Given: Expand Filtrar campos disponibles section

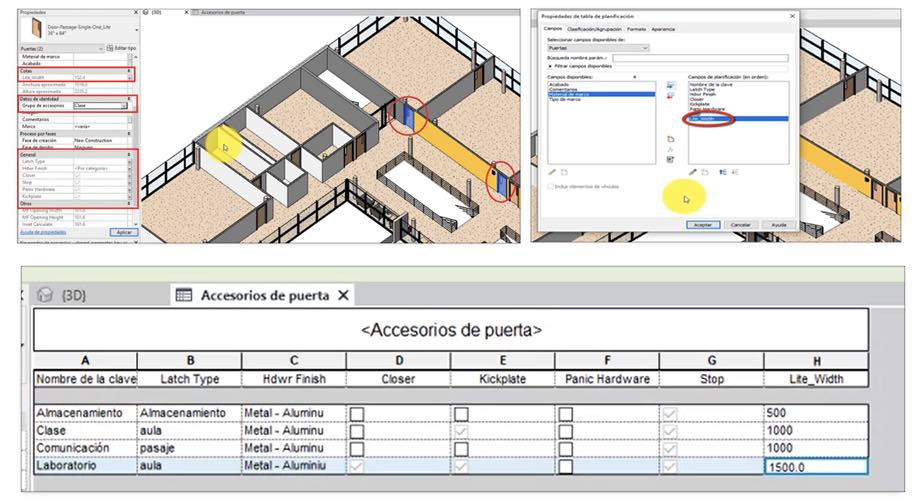Looking at the screenshot, I should (x=550, y=66).
